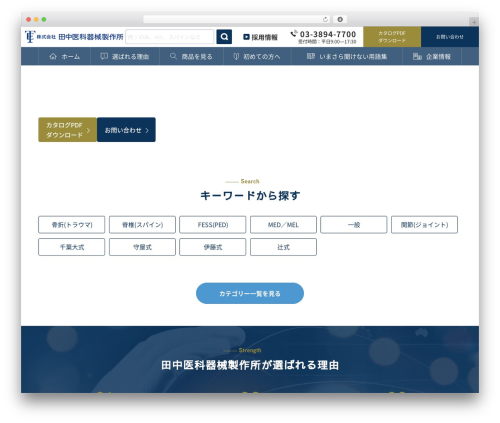This screenshot has height=423, width=500.
Task: Click the 田中医科器械製作所が選ばれる理由 heading
Action: 250,365
